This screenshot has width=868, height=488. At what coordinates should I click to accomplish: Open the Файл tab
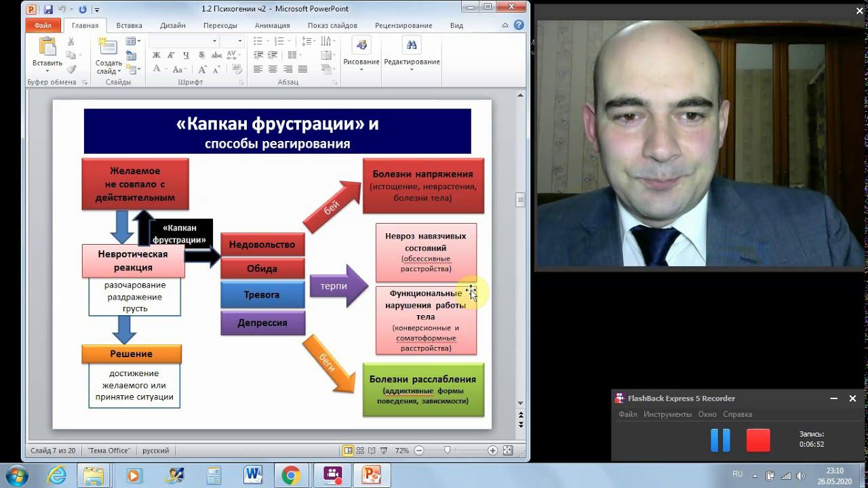43,26
